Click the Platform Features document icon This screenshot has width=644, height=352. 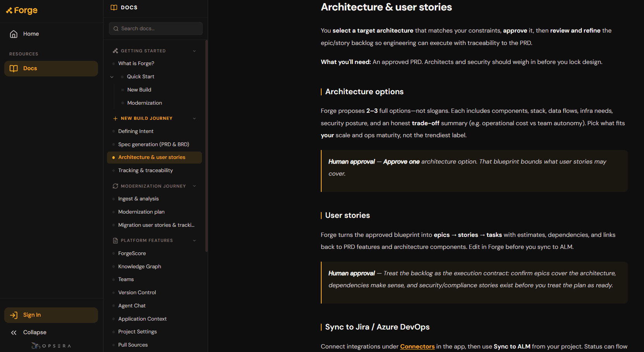tap(115, 241)
